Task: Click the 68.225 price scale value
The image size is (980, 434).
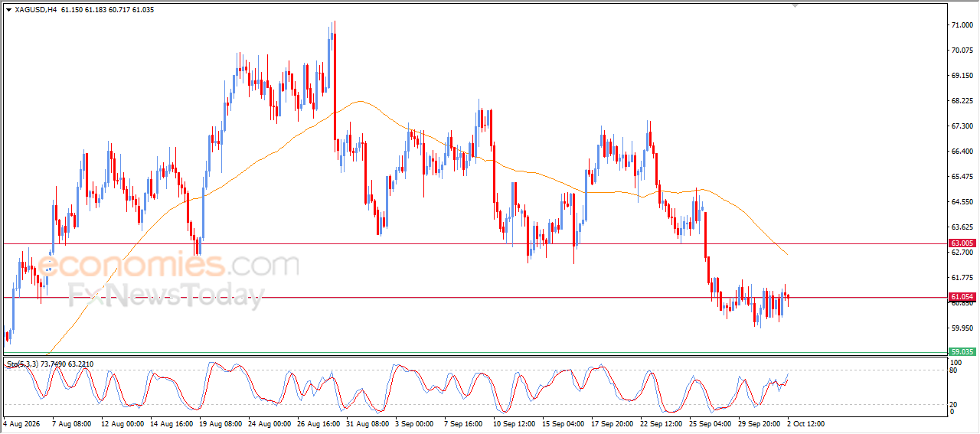Action: pyautogui.click(x=962, y=101)
